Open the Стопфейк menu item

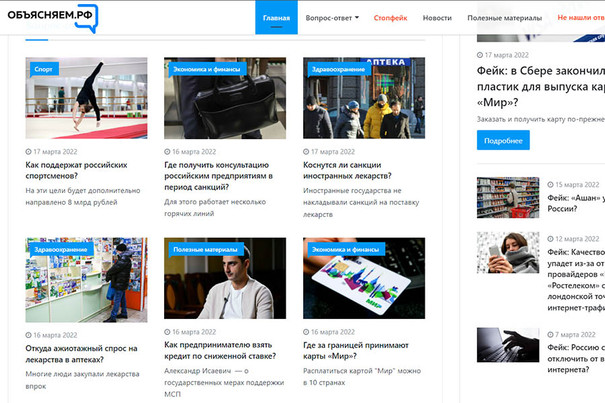(390, 18)
